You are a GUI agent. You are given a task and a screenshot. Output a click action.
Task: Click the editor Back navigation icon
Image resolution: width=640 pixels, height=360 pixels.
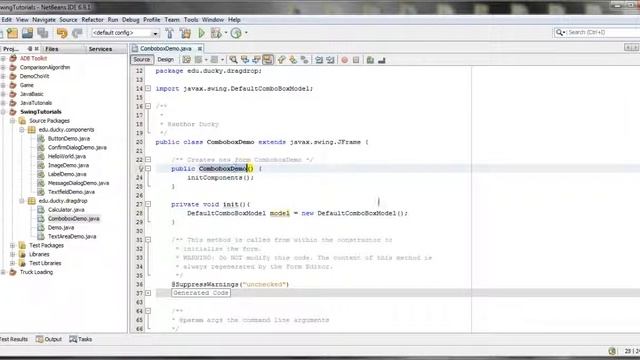[x=199, y=60]
